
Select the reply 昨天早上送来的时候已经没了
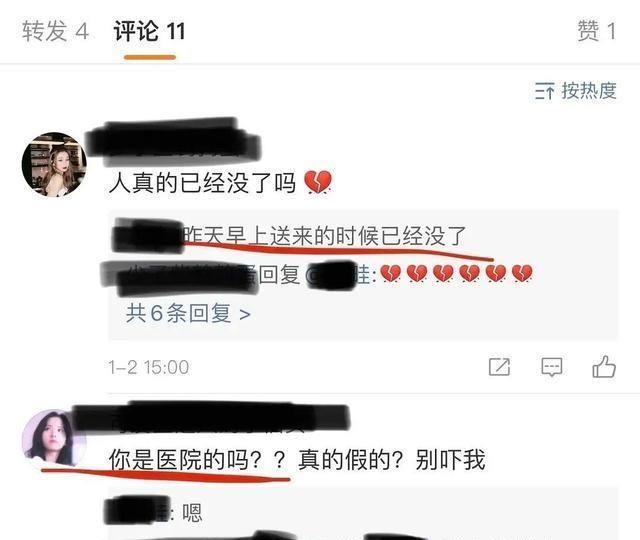325,236
